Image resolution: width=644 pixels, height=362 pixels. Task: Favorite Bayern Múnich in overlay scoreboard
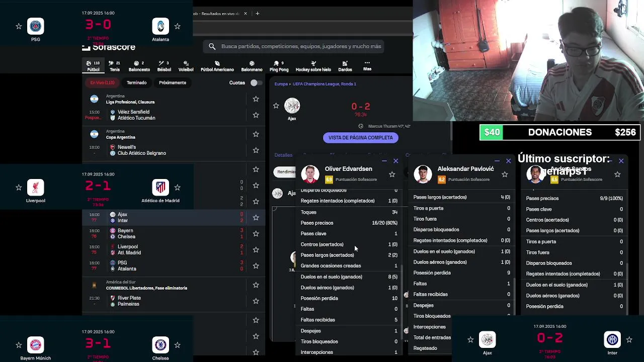tap(19, 345)
